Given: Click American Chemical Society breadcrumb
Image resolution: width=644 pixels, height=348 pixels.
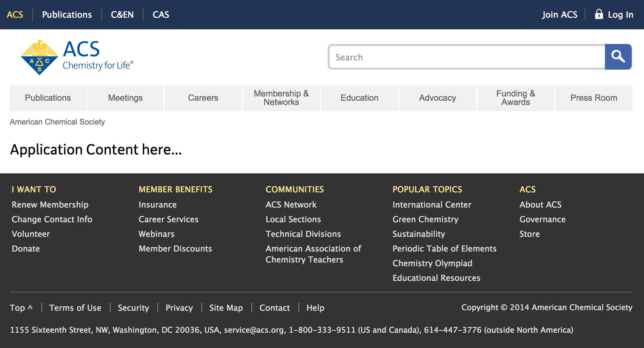Looking at the screenshot, I should pos(57,122).
